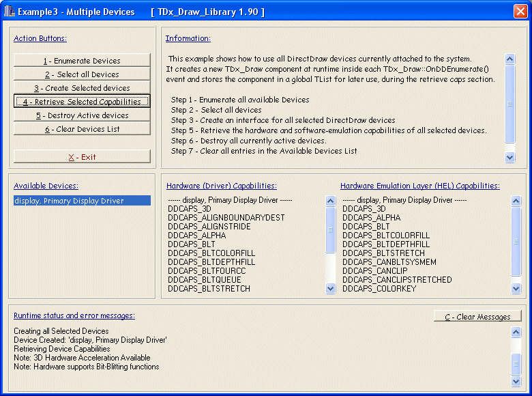Click HEL Capabilities list scroll down arrow
Screen dimensions: 532x396
pyautogui.click(x=516, y=289)
